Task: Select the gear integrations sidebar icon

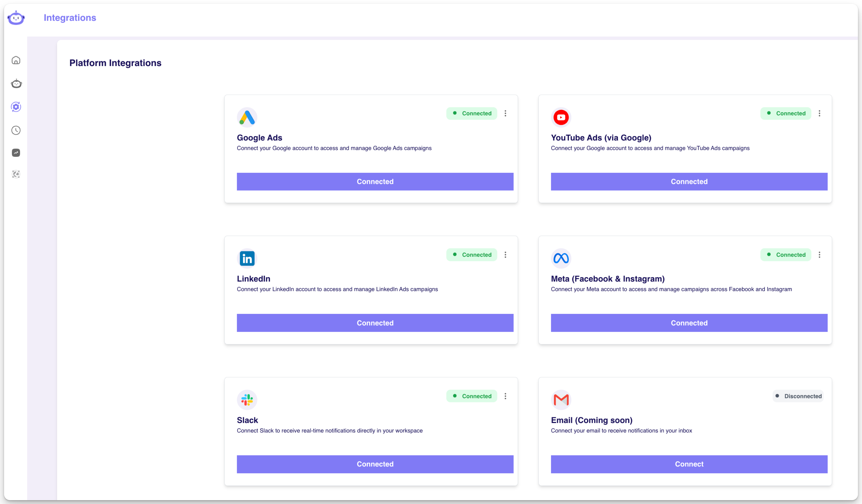Action: [x=16, y=107]
